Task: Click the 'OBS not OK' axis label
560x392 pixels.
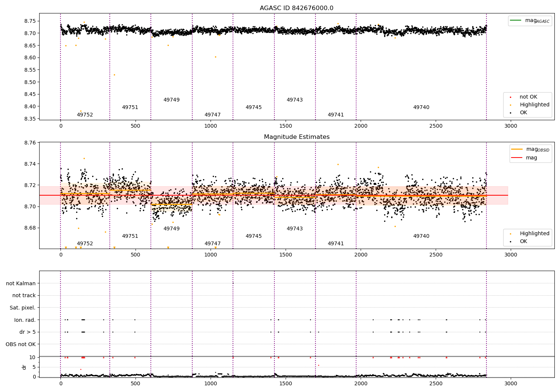Action: (x=21, y=344)
